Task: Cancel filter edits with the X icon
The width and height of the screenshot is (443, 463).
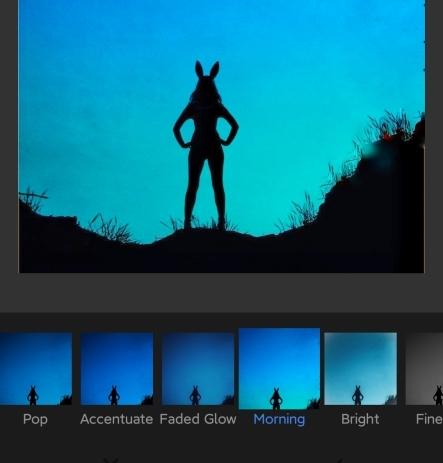Action: 111,460
